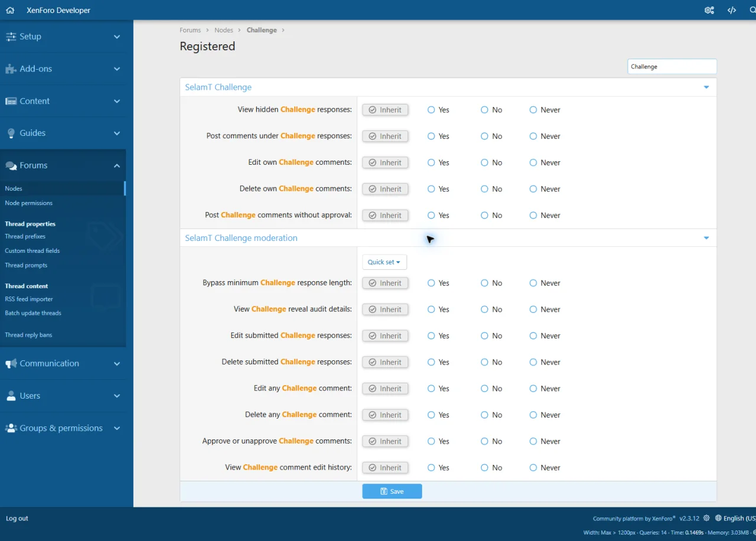Select Never for Delete any Challenge comment
Viewport: 756px width, 541px height.
pos(533,415)
